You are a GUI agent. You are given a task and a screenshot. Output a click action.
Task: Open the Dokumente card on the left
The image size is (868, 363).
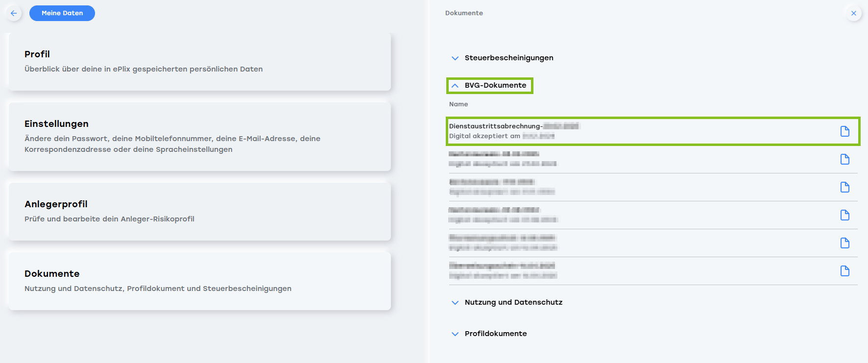pyautogui.click(x=200, y=281)
